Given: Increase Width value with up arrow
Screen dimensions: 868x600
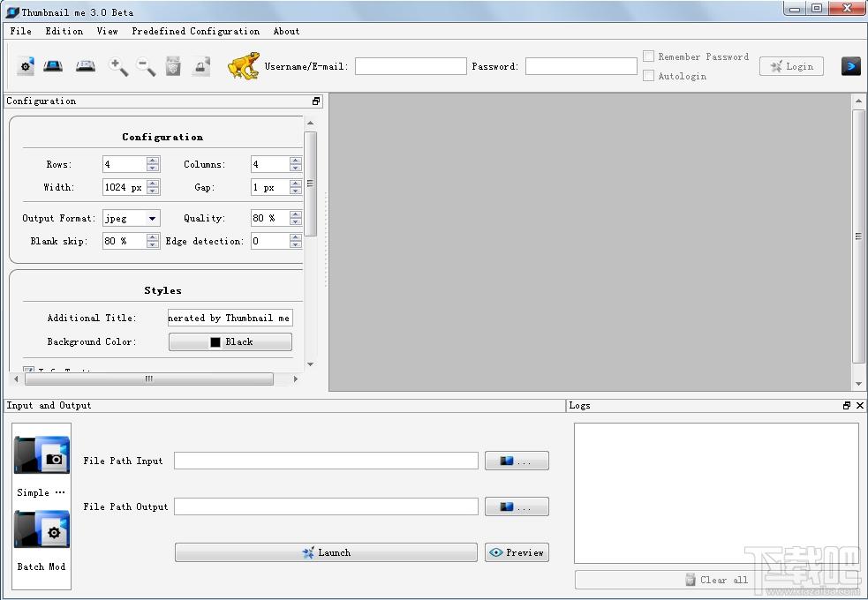Looking at the screenshot, I should 154,184.
